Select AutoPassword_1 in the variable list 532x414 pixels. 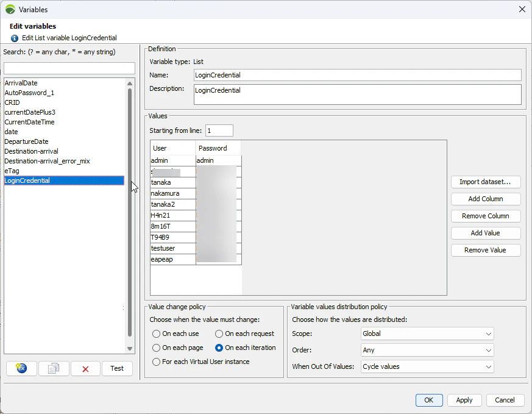click(64, 93)
